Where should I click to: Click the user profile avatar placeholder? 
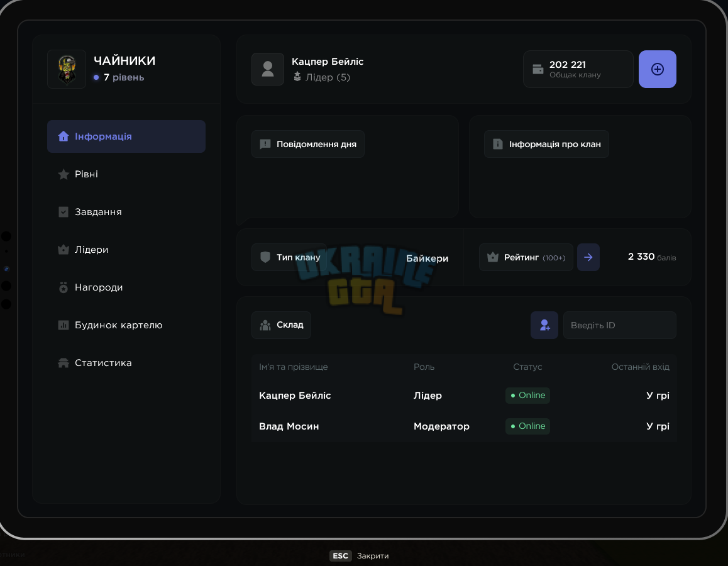(267, 69)
